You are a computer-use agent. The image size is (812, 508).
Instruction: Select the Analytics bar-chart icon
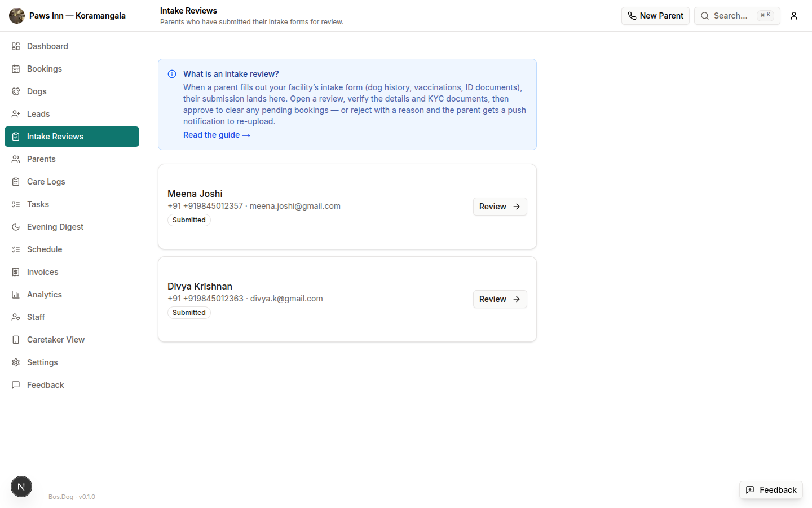(15, 294)
